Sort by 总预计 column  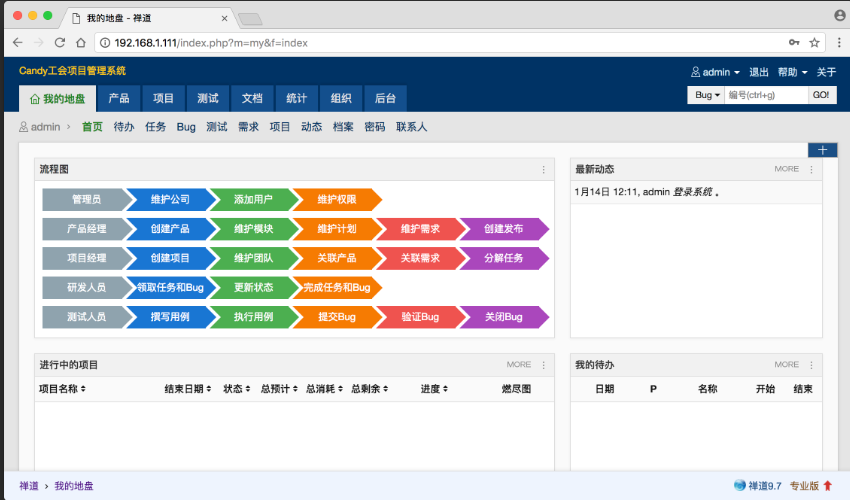pos(279,389)
